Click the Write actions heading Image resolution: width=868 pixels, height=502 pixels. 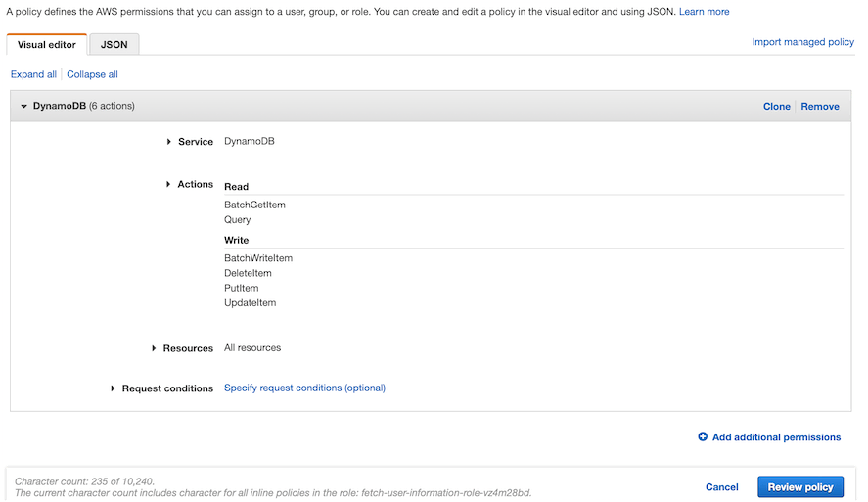pos(236,240)
